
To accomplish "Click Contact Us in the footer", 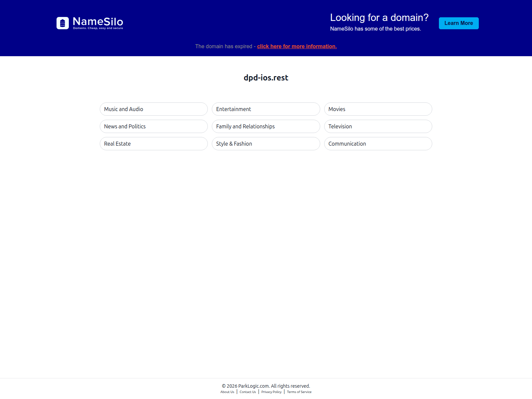I will tap(248, 392).
